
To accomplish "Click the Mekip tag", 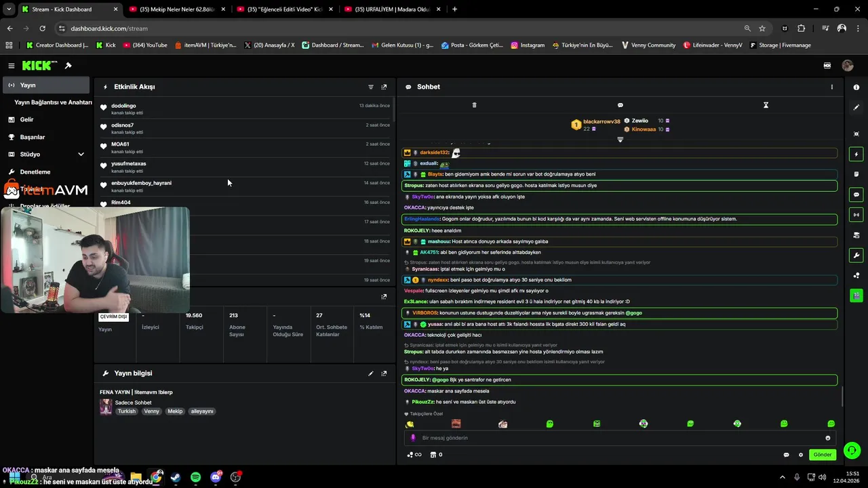I will point(175,411).
